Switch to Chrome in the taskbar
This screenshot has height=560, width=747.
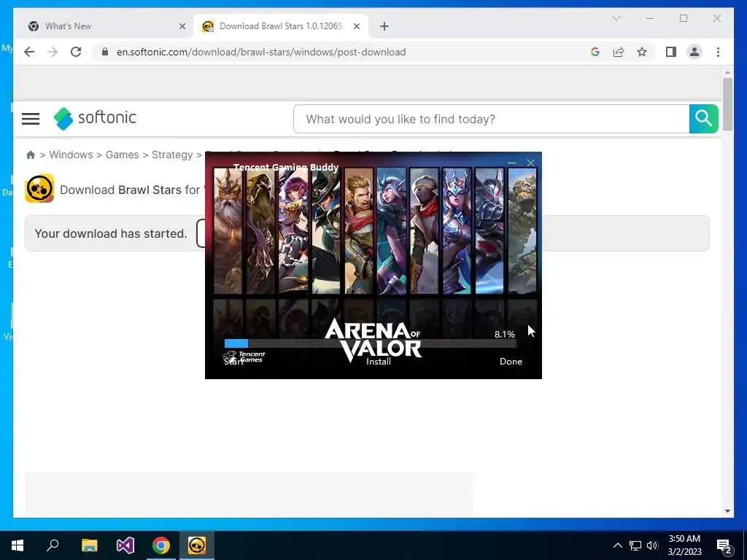click(161, 545)
